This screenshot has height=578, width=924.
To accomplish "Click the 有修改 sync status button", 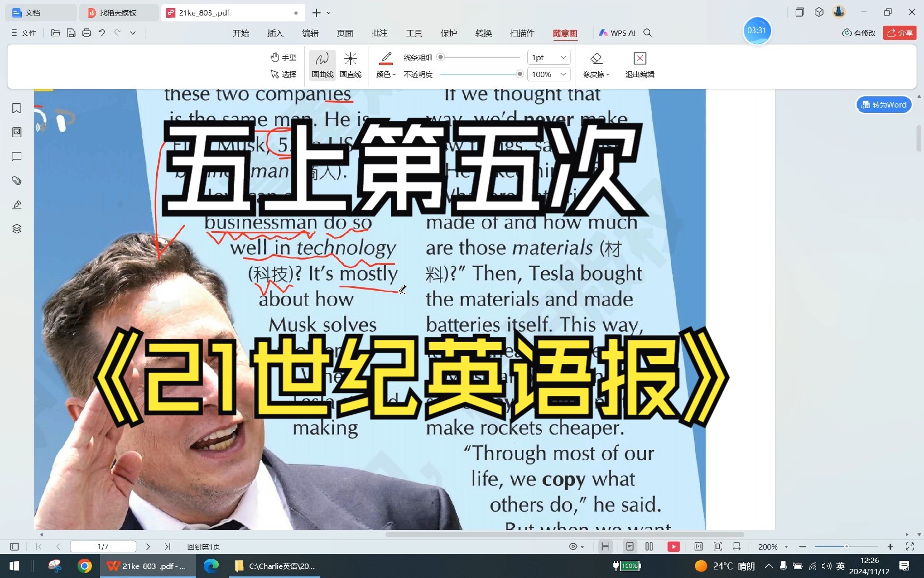I will pos(859,33).
